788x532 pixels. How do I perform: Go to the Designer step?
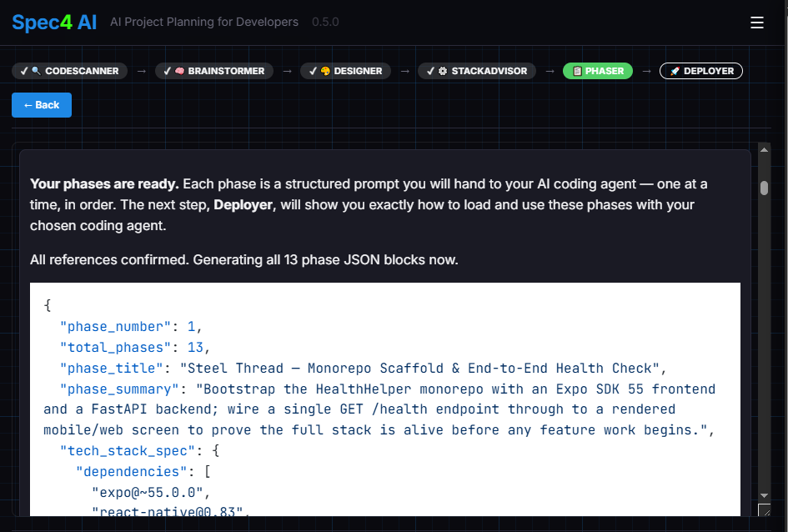coord(345,71)
